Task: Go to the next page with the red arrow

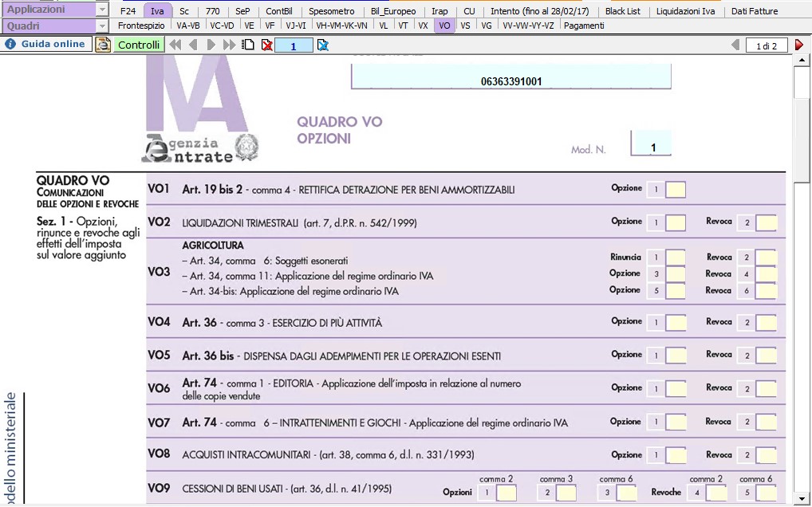Action: (799, 45)
